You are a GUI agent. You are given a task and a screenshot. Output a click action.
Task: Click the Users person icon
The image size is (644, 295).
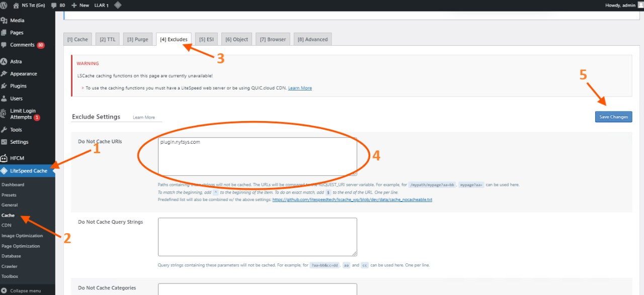click(x=5, y=99)
